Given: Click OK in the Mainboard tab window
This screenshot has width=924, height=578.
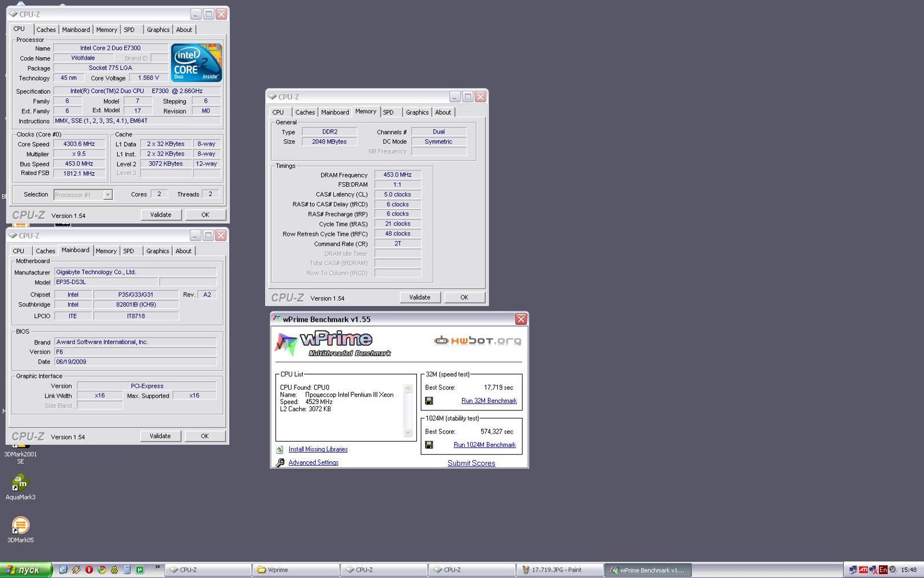Looking at the screenshot, I should [204, 436].
